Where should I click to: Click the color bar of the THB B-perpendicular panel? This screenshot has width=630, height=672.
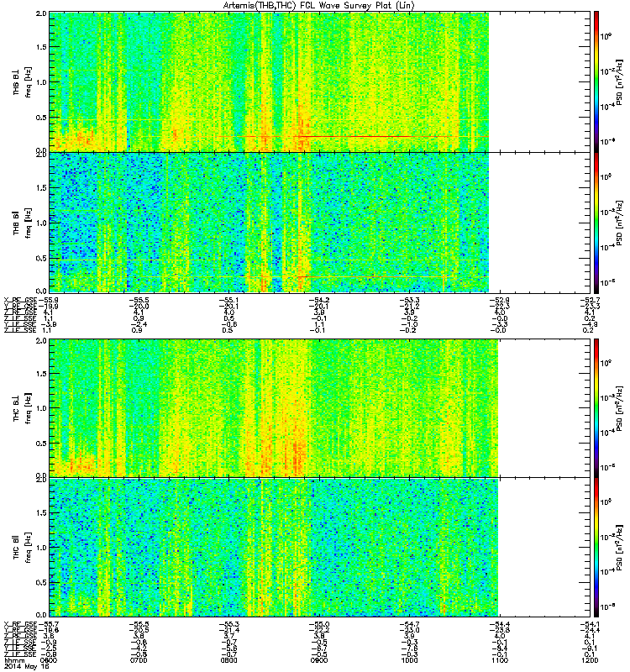[x=596, y=81]
